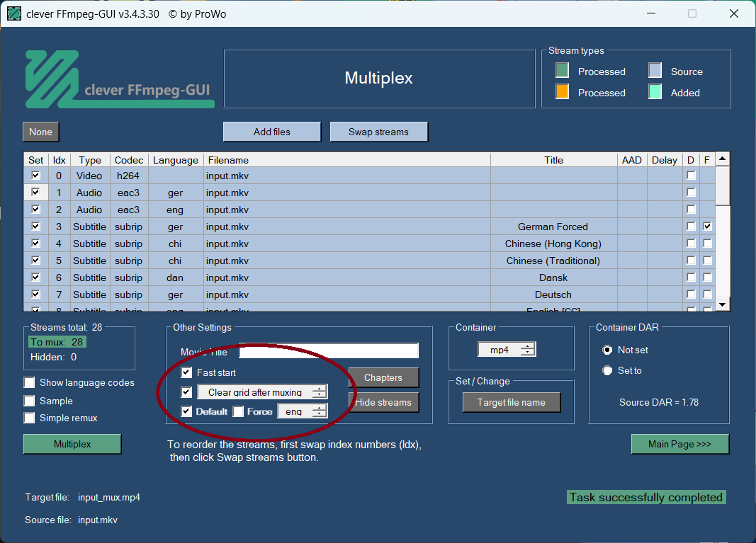This screenshot has width=756, height=543.
Task: Select the Set to DAR radio button
Action: point(607,370)
